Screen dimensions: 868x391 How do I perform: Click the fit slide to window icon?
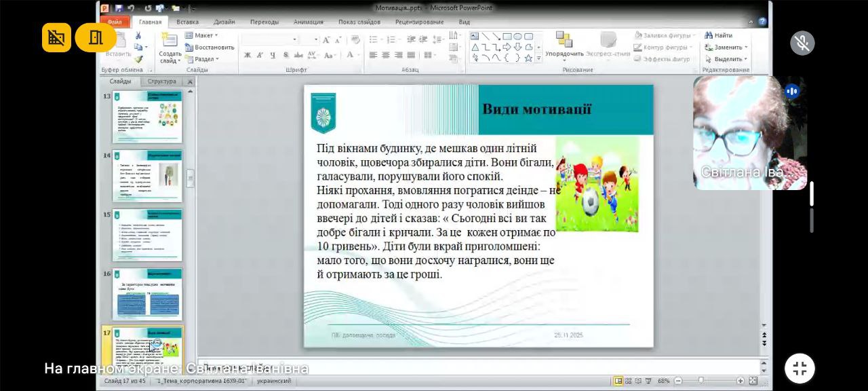753,381
